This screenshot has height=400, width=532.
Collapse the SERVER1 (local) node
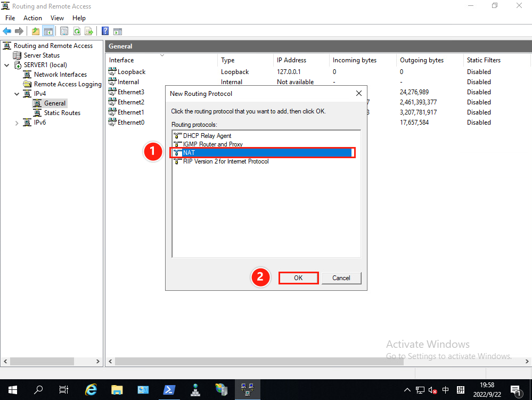coord(7,65)
